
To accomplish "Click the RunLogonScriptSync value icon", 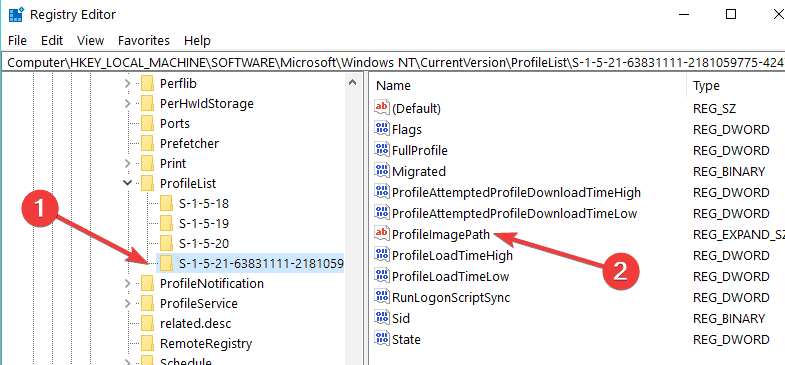I will (x=382, y=297).
